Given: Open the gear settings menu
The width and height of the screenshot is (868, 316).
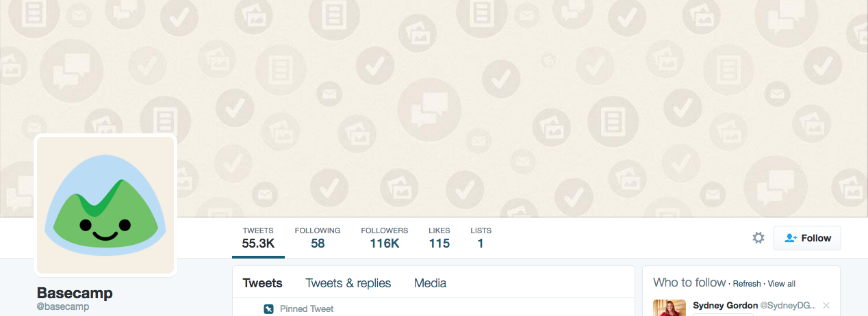Looking at the screenshot, I should coord(758,238).
